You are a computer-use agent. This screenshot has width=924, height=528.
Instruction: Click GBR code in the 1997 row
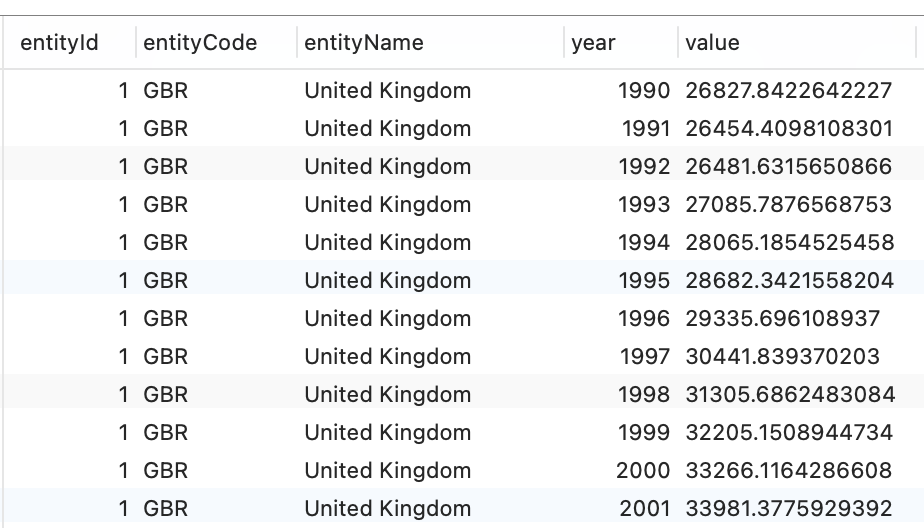click(166, 357)
